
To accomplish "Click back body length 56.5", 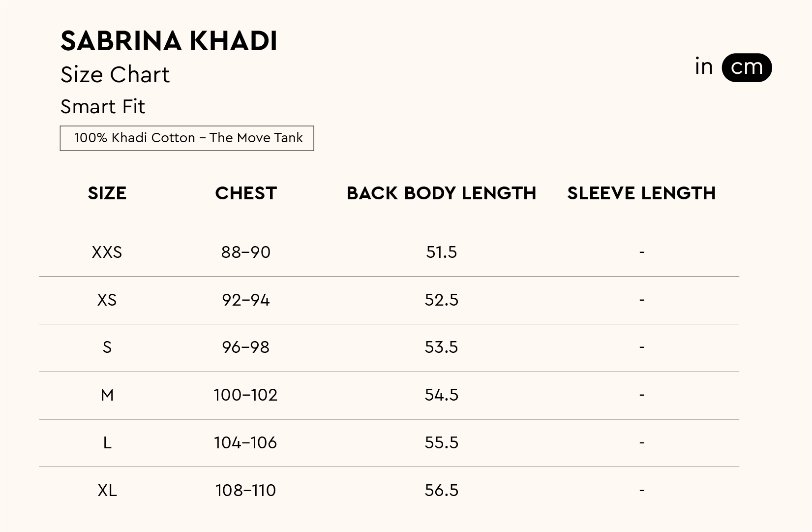I will point(441,491).
